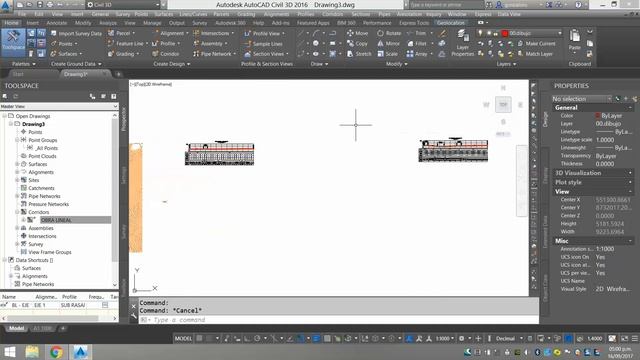Switch to the Home ribbon tab
The height and width of the screenshot is (360, 640).
[x=11, y=23]
